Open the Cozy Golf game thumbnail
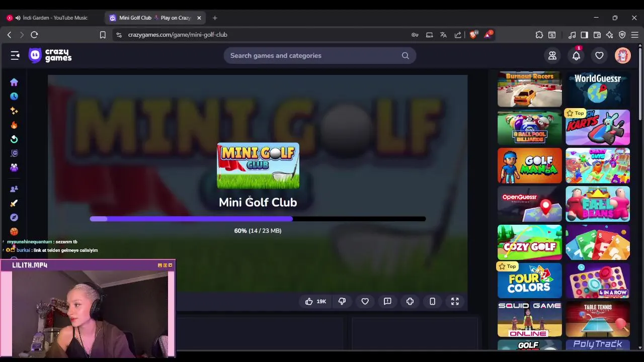Image resolution: width=644 pixels, height=362 pixels. (530, 242)
